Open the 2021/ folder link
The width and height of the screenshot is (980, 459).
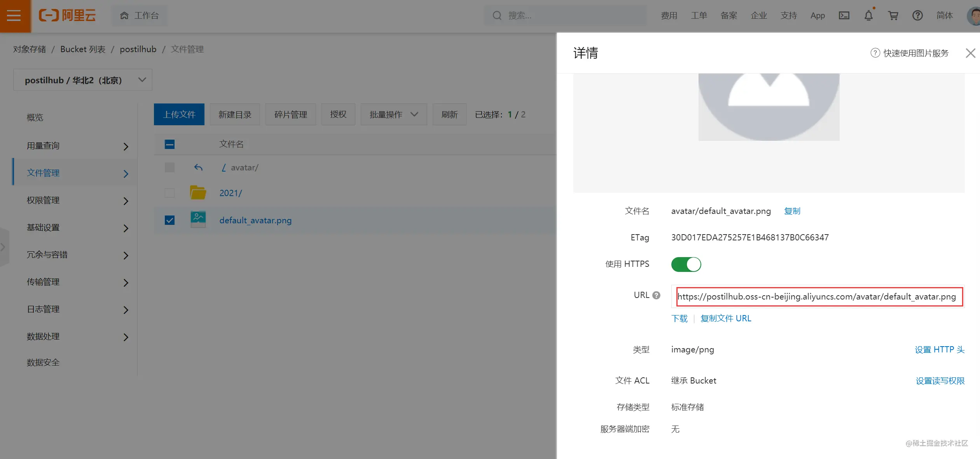231,193
